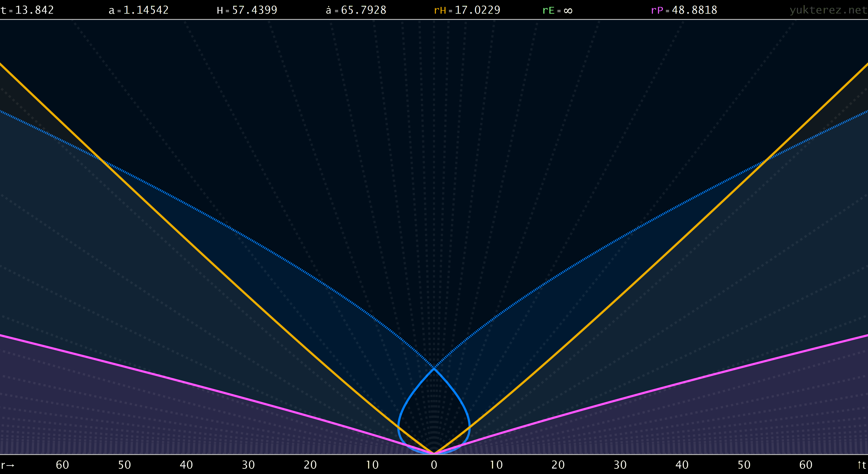Click the scale factor a = 1.14542 readout
This screenshot has width=868, height=474.
coord(139,10)
